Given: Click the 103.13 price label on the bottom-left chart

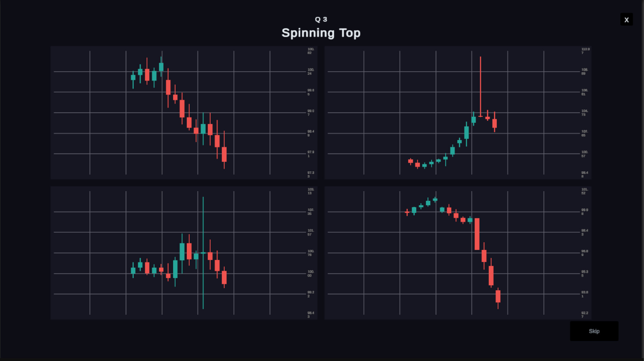Looking at the screenshot, I should pyautogui.click(x=311, y=191).
